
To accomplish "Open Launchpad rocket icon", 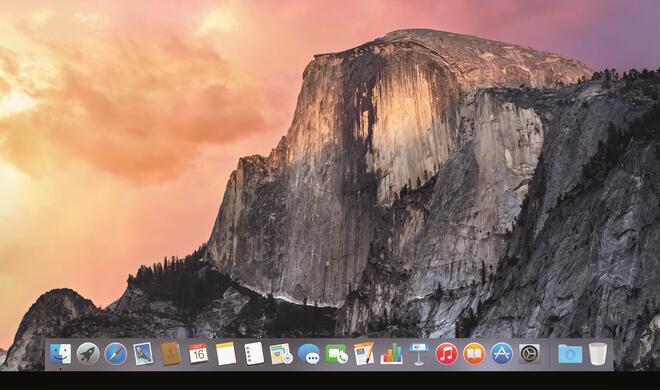I will [88, 354].
